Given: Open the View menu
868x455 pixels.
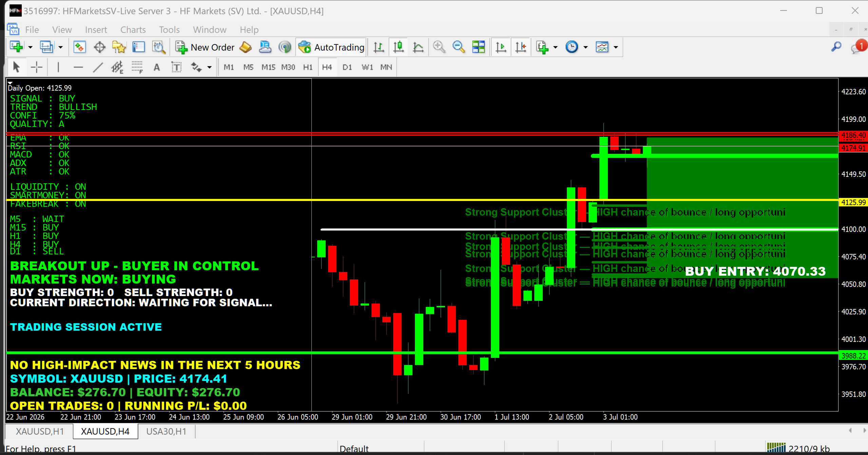Looking at the screenshot, I should [62, 30].
